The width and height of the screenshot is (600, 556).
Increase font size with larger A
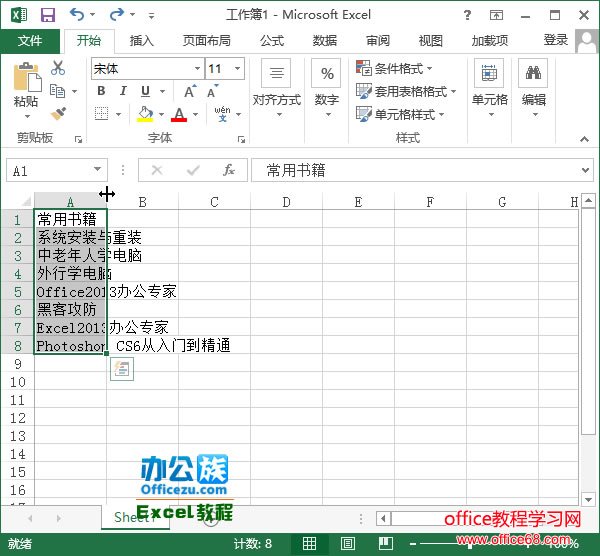(x=190, y=91)
